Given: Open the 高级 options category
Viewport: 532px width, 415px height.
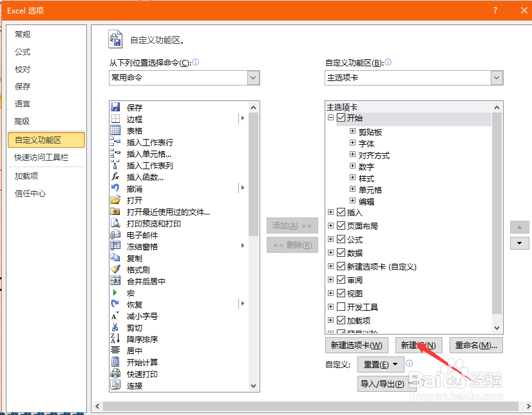Looking at the screenshot, I should pos(23,121).
